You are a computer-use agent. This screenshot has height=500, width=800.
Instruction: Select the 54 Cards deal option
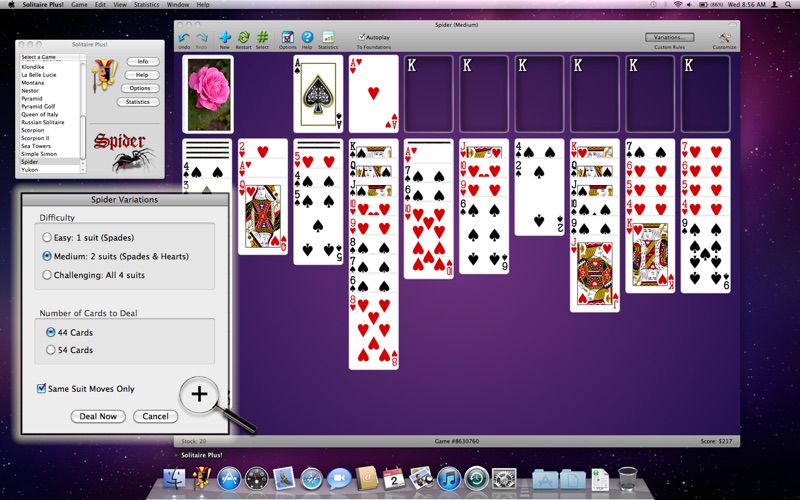coord(50,350)
